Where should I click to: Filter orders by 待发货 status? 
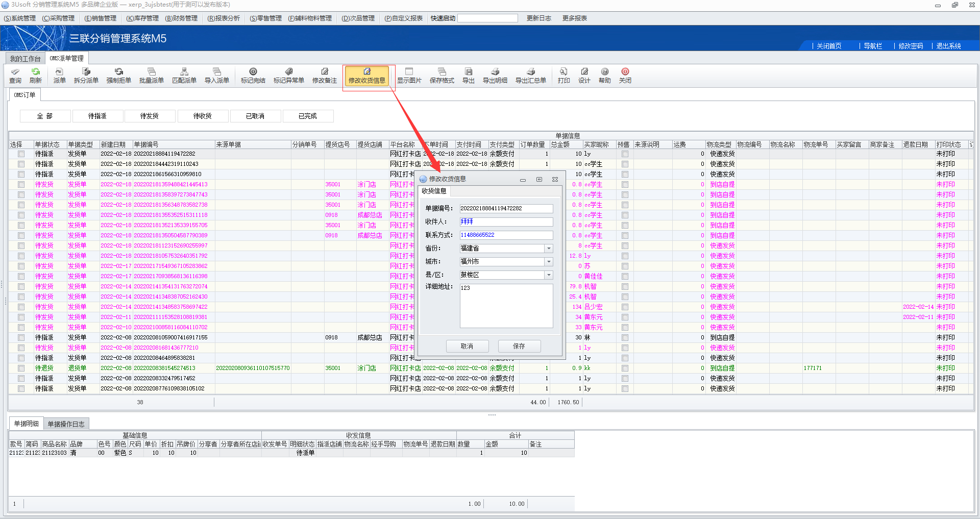(x=150, y=116)
